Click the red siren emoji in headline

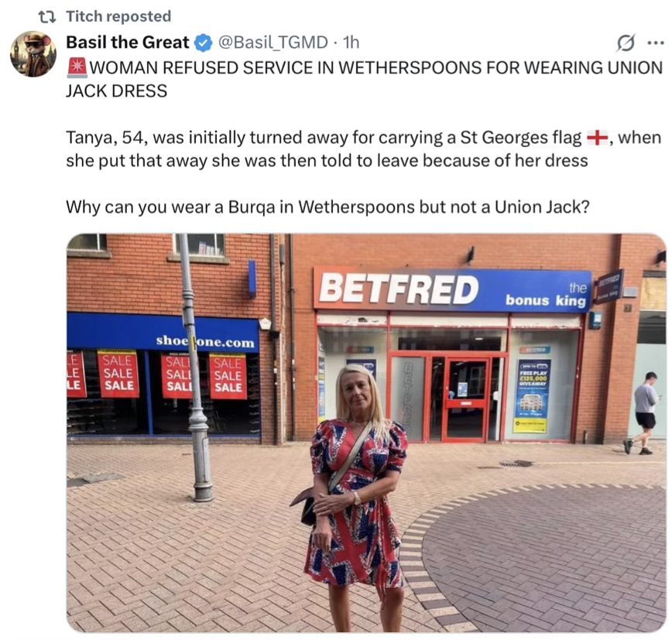77,67
